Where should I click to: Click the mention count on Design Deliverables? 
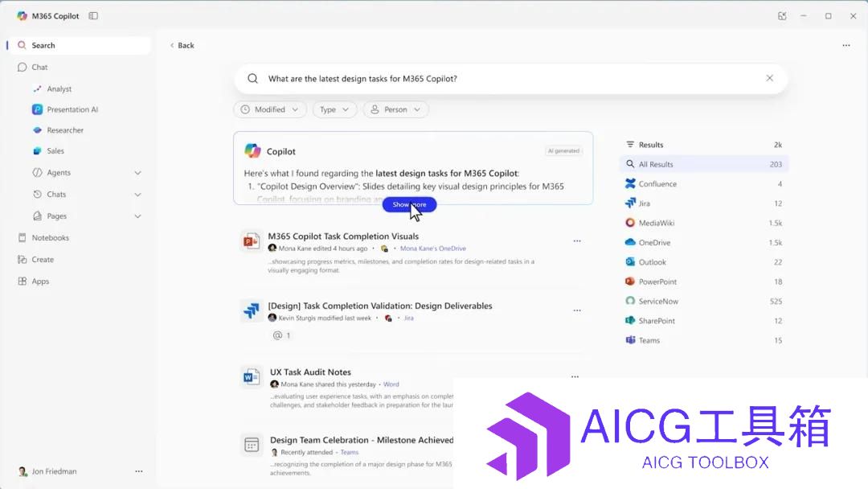click(x=281, y=335)
